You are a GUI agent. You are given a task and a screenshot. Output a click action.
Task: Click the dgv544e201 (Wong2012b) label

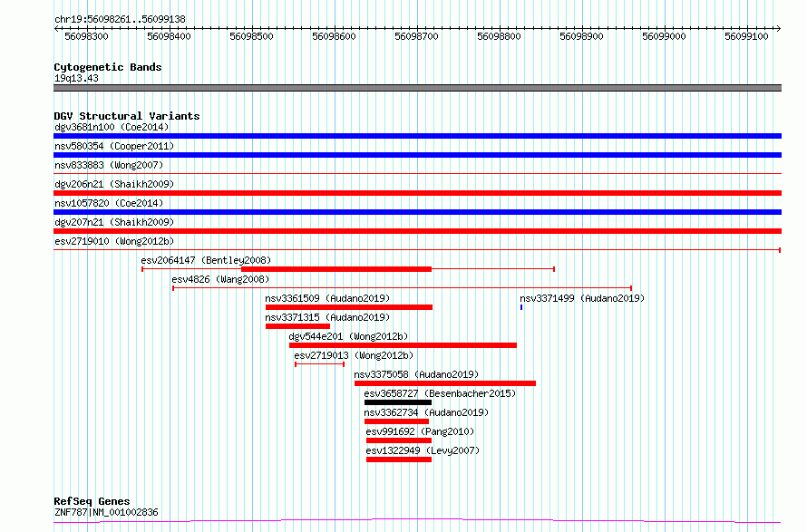(348, 336)
